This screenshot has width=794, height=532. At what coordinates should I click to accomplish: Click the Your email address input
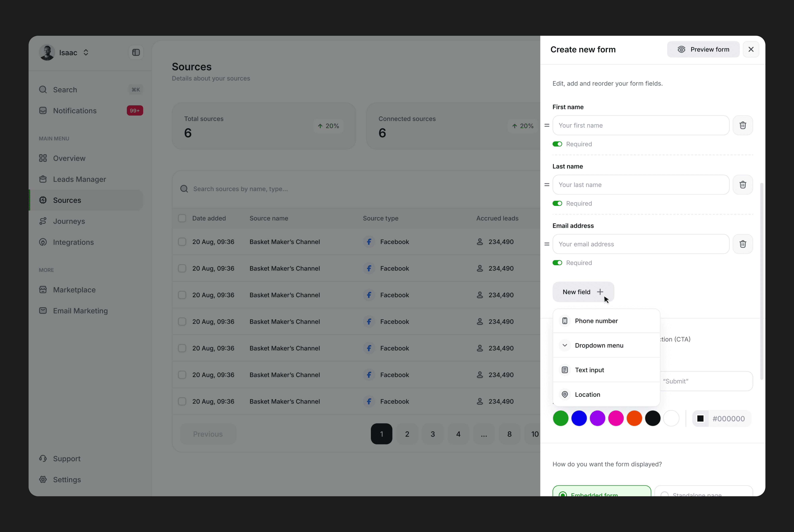point(641,244)
